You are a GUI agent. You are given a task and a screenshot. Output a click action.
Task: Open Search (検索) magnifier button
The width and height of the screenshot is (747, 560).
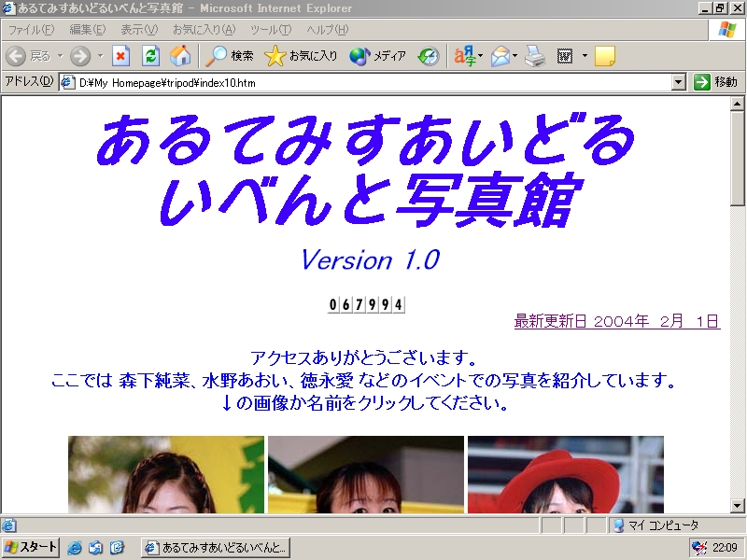tap(230, 56)
